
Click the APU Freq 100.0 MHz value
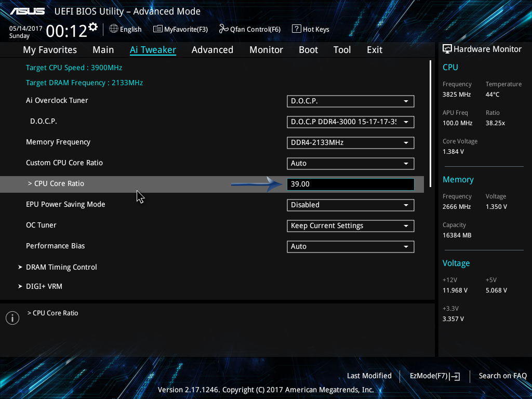[457, 123]
